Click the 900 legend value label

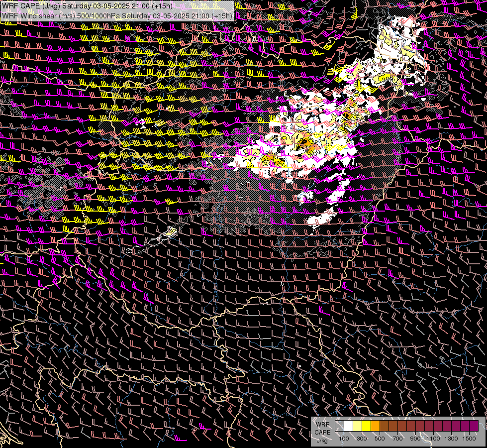(415, 439)
